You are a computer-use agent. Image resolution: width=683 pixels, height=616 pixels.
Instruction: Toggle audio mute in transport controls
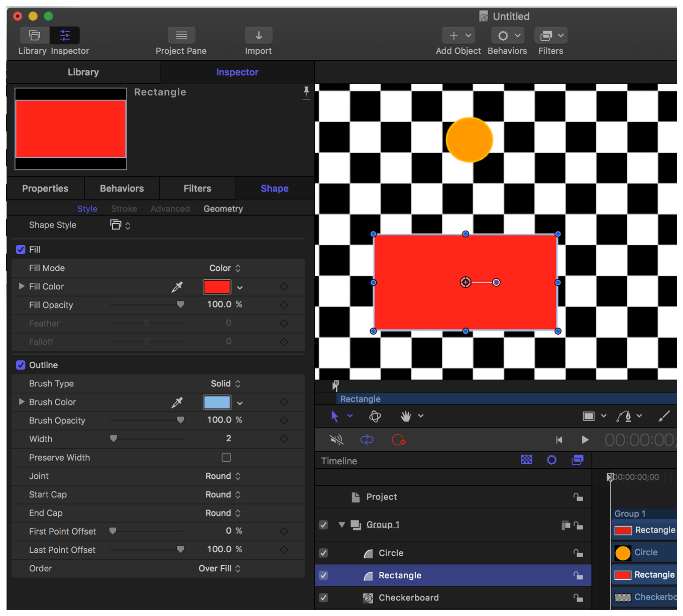pyautogui.click(x=336, y=440)
